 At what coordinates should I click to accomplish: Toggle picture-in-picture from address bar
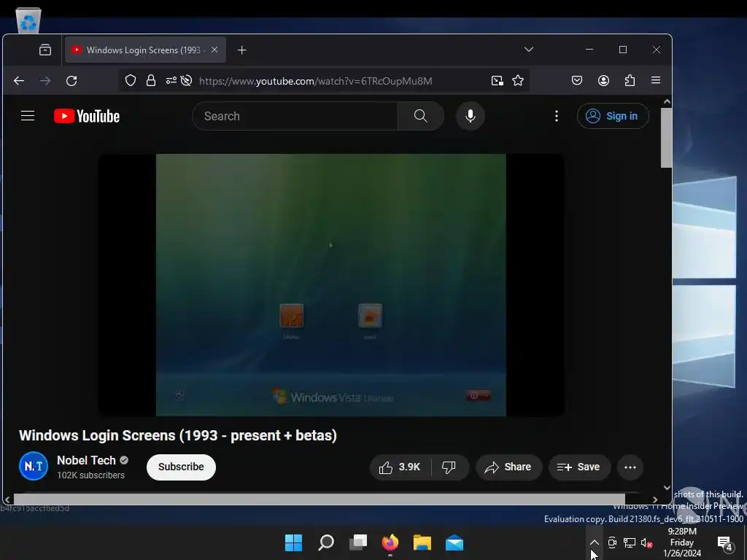[498, 81]
